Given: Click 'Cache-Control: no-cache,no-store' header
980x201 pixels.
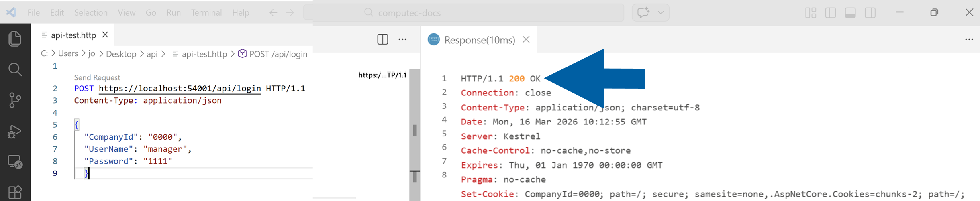Looking at the screenshot, I should click(545, 150).
